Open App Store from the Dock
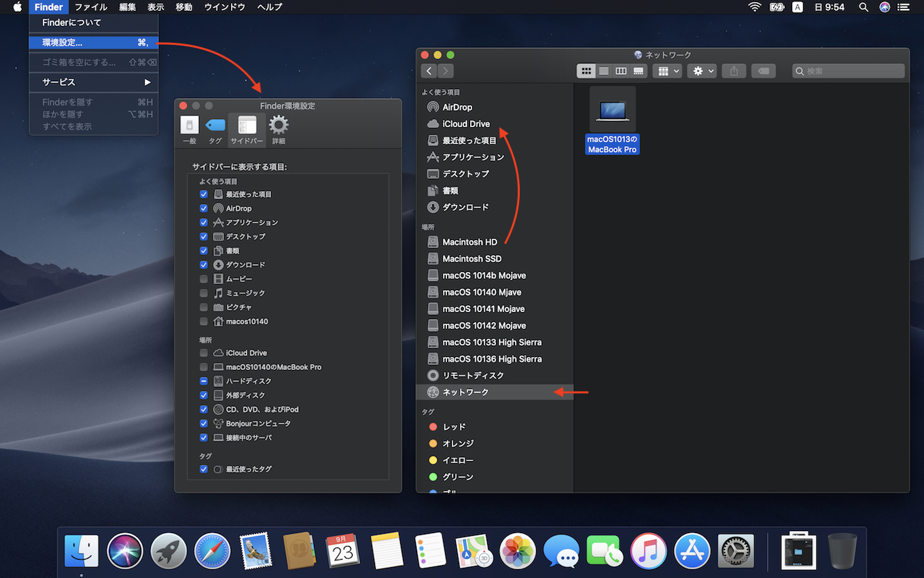The image size is (924, 578). pos(692,551)
